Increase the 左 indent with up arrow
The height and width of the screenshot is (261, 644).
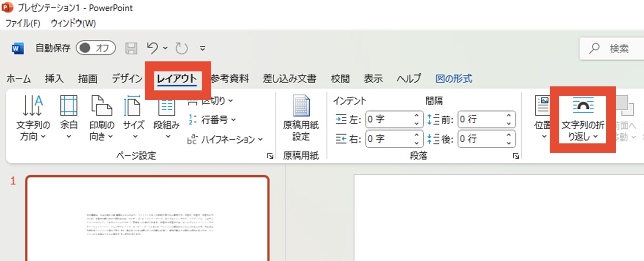pyautogui.click(x=417, y=116)
